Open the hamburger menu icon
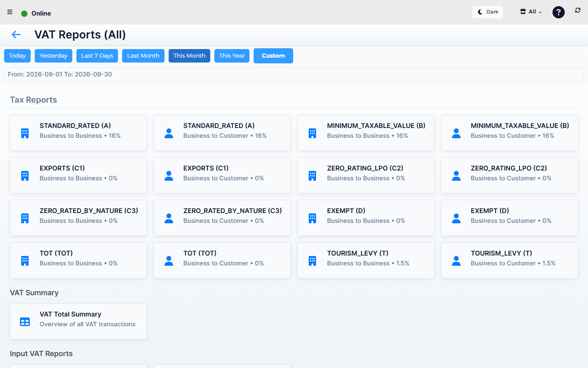588x368 pixels. pos(10,12)
